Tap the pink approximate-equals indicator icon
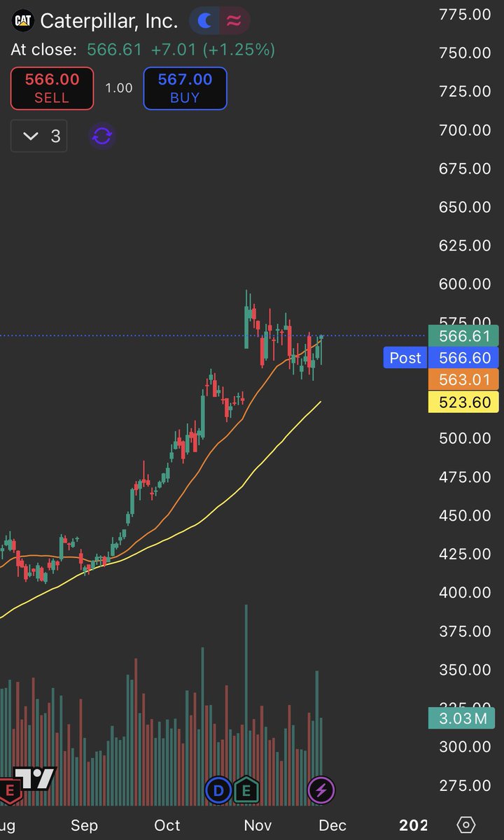This screenshot has width=504, height=840. [x=234, y=21]
